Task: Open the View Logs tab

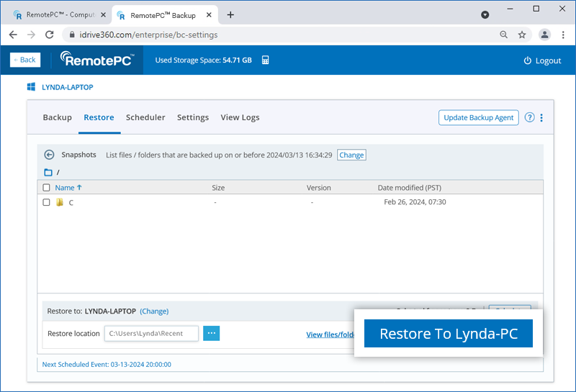Action: pos(240,117)
